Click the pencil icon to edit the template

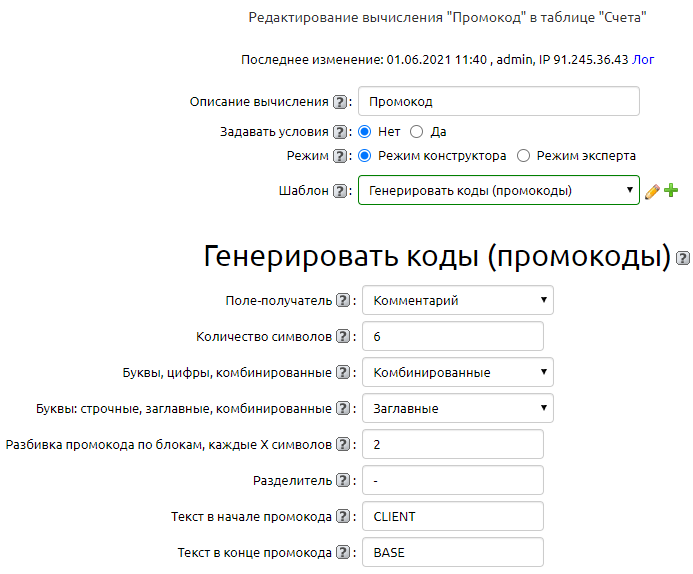(653, 191)
